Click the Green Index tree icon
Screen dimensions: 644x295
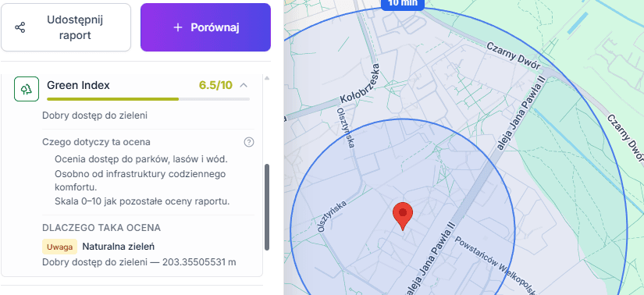[x=27, y=89]
